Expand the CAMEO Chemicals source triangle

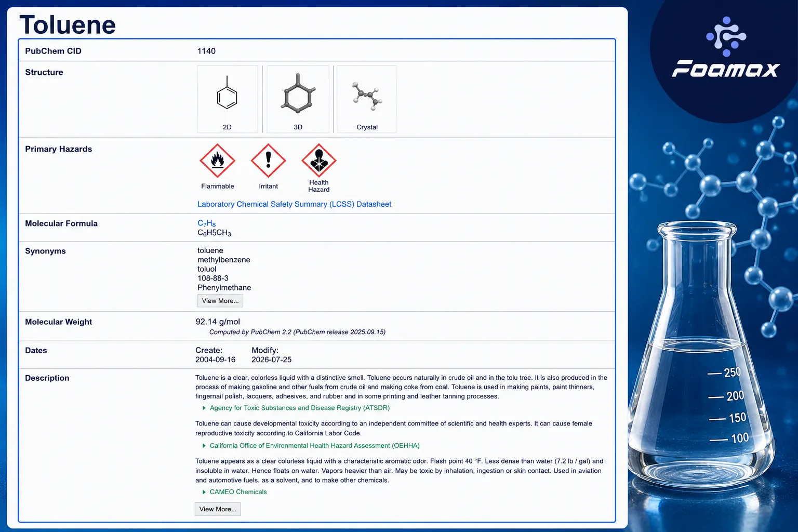click(x=204, y=492)
